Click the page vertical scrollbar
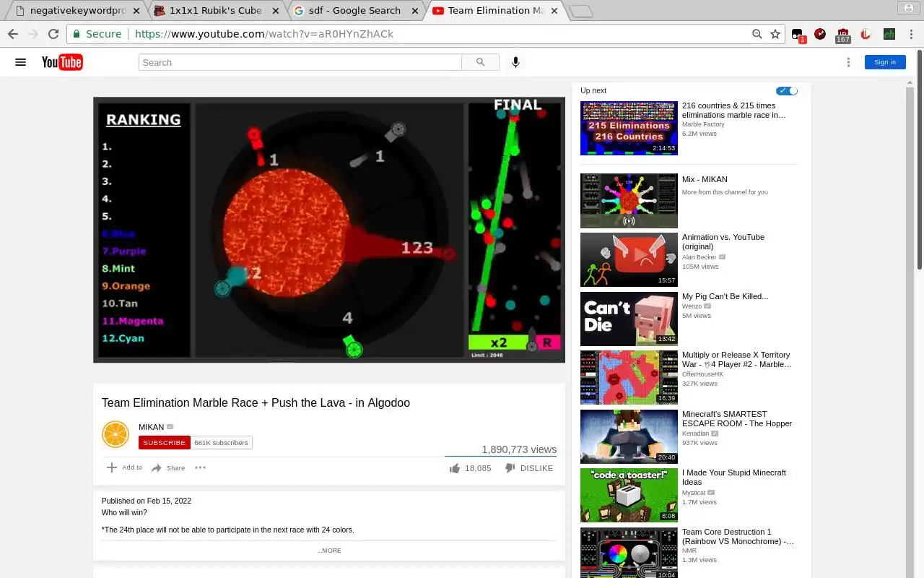 [x=920, y=159]
